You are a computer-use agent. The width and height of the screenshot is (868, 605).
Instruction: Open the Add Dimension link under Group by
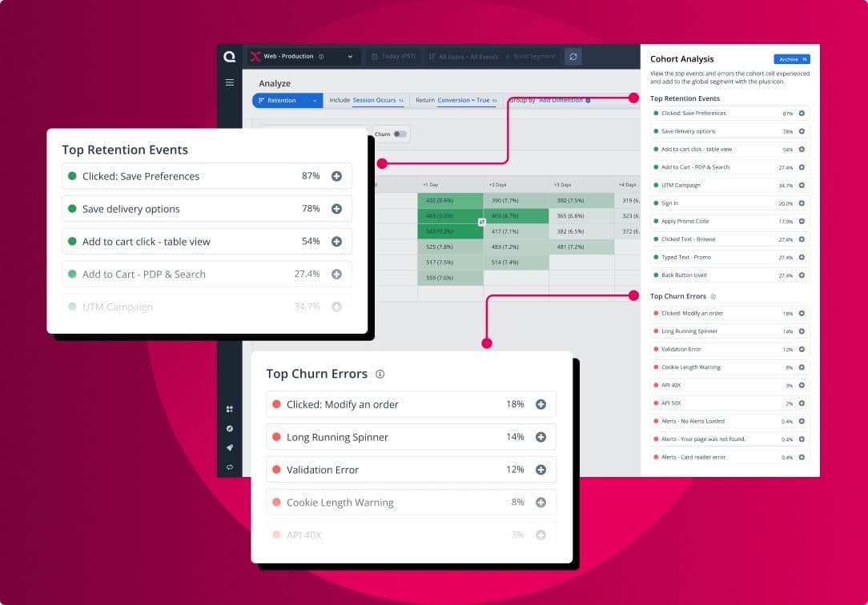(561, 101)
